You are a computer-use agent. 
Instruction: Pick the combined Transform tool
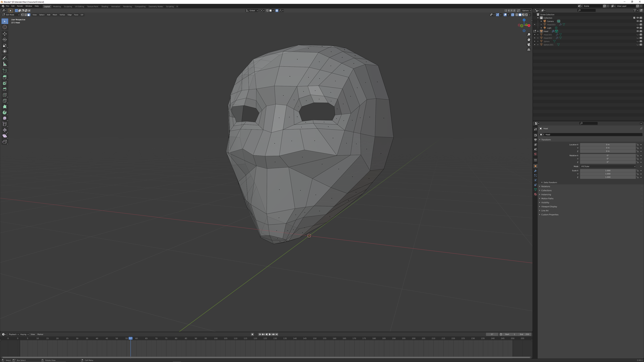click(5, 51)
